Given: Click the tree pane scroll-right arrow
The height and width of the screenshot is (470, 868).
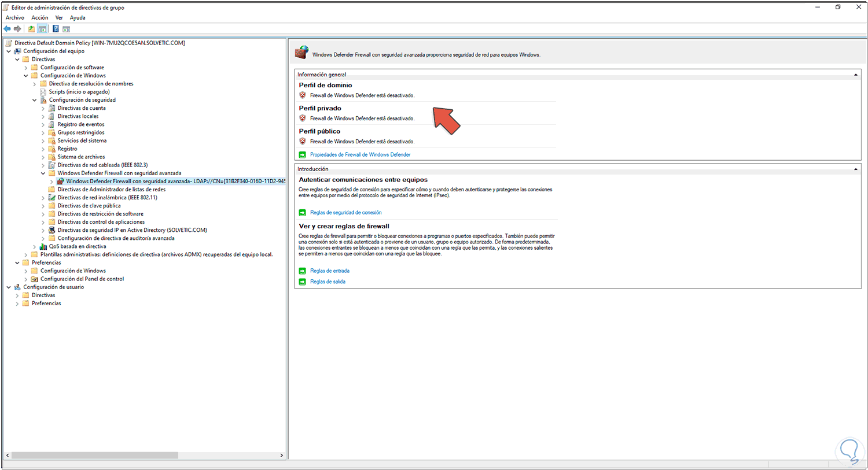Looking at the screenshot, I should pos(282,456).
